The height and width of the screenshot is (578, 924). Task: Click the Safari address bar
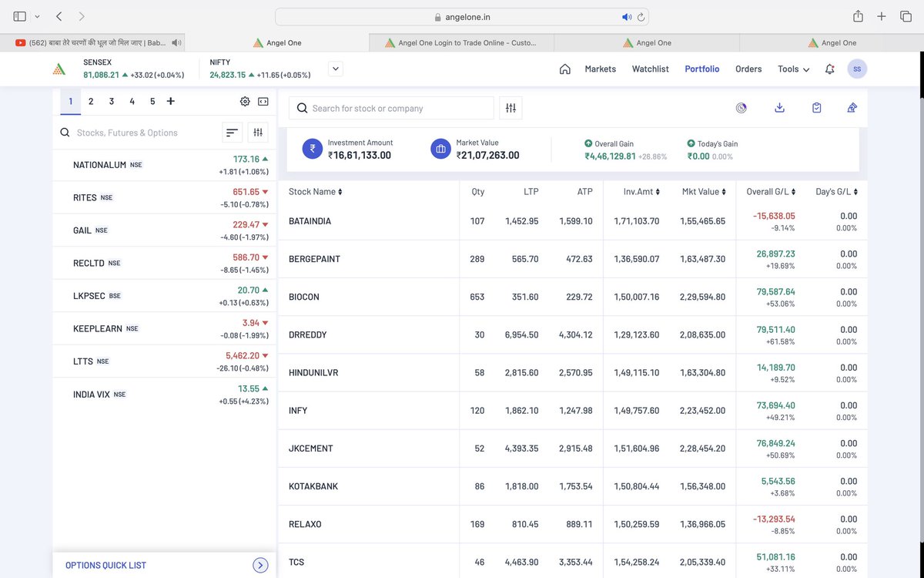click(462, 17)
